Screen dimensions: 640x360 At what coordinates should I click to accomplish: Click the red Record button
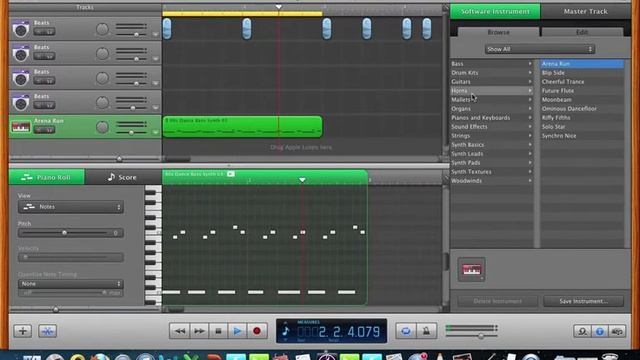(x=257, y=331)
